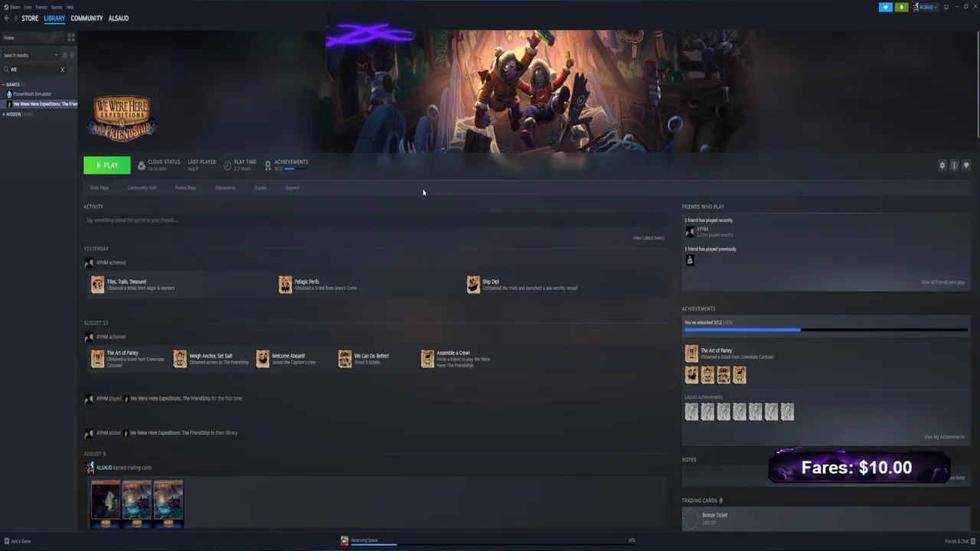980x551 pixels.
Task: Click the achievements progress bar
Action: pos(825,330)
